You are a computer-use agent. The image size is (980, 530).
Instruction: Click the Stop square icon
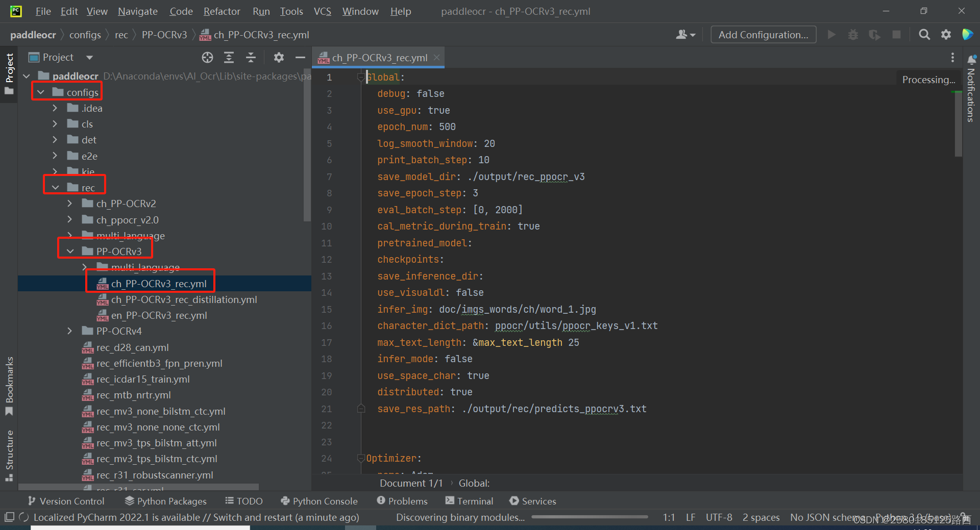point(896,35)
